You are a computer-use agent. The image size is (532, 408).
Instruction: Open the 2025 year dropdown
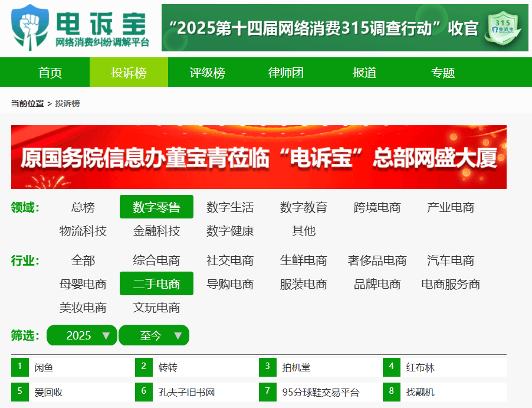tap(81, 335)
